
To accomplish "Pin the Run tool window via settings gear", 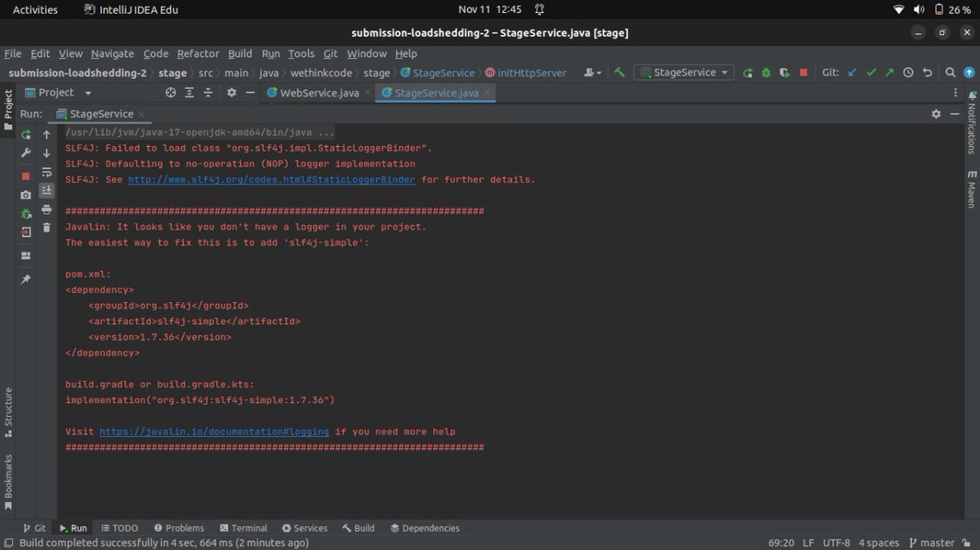I will [936, 113].
